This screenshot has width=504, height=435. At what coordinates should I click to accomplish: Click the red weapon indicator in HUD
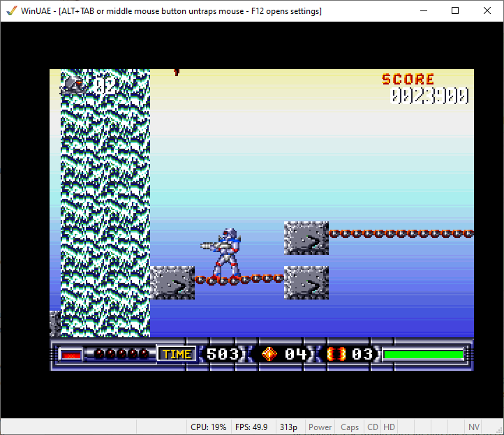point(71,355)
